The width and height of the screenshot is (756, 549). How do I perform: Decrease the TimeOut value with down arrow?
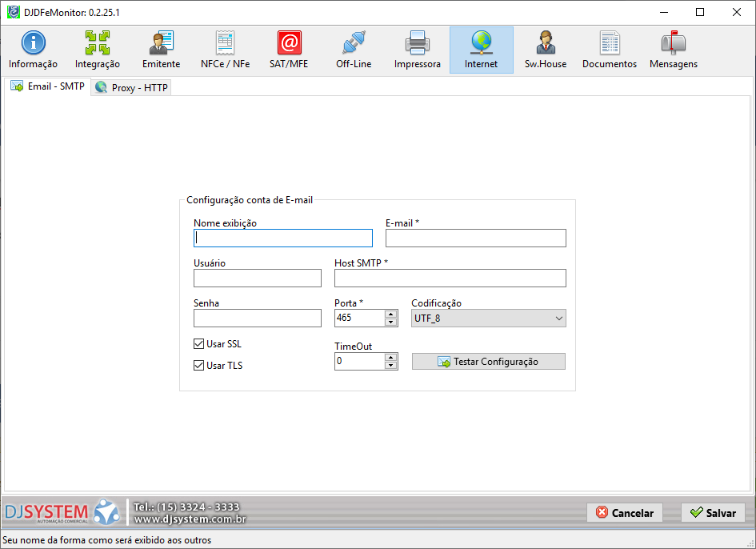click(x=391, y=366)
